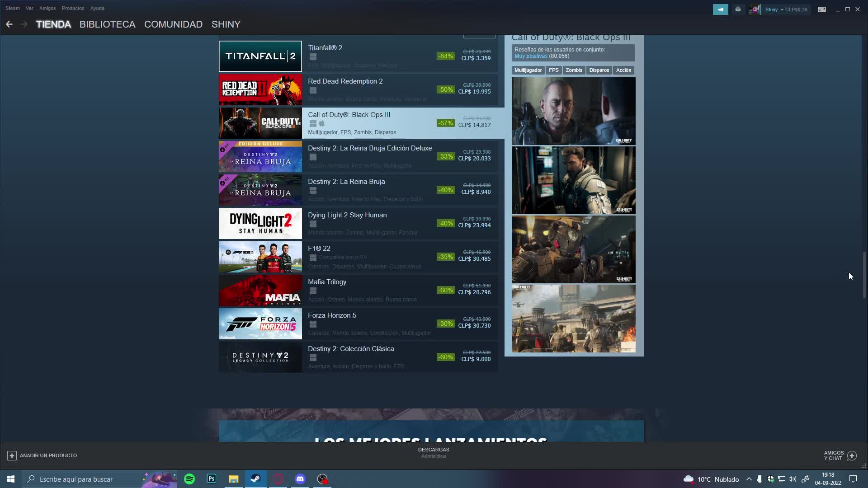Open Destiny 2: La Reina Bruja Edición Deluxe
The height and width of the screenshot is (488, 868).
pos(358,156)
